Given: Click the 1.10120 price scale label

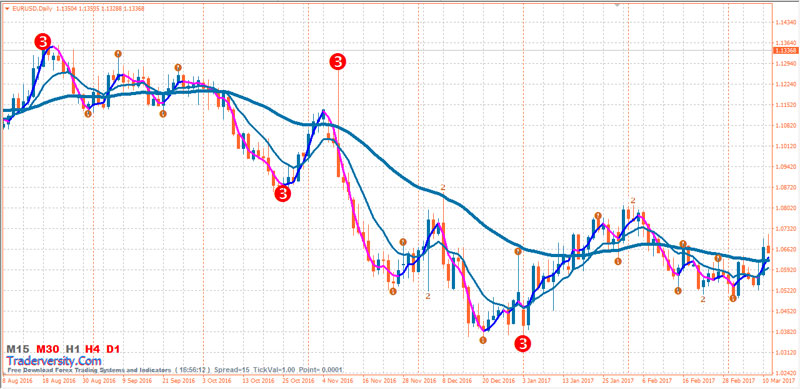Looking at the screenshot, I should coord(786,146).
